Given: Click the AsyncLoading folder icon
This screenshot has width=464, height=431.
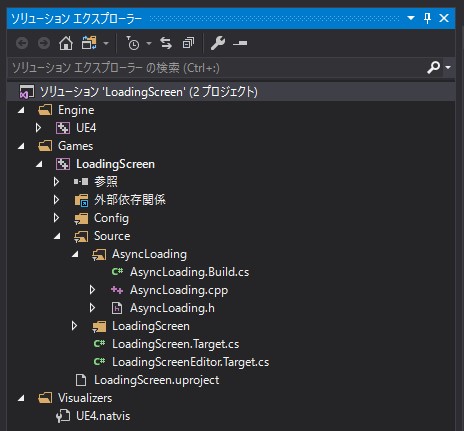Looking at the screenshot, I should [99, 254].
